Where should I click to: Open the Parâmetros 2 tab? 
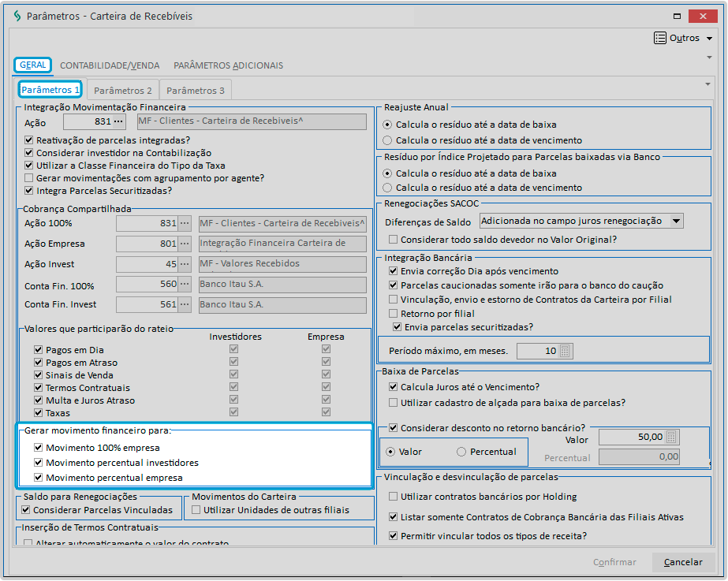click(x=122, y=91)
